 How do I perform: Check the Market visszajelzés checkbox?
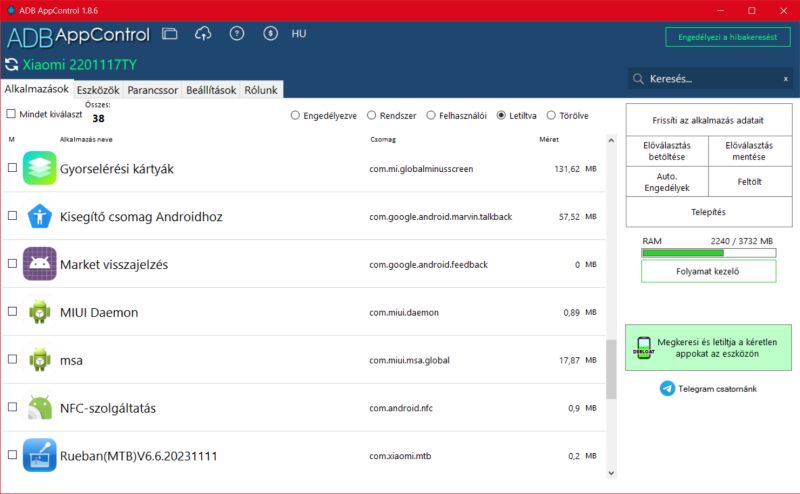[x=12, y=263]
